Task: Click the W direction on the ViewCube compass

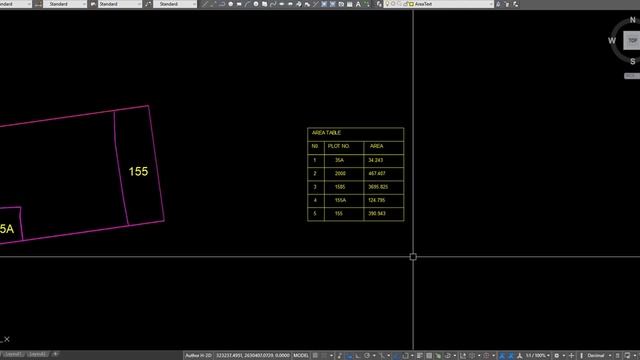Action: point(611,40)
